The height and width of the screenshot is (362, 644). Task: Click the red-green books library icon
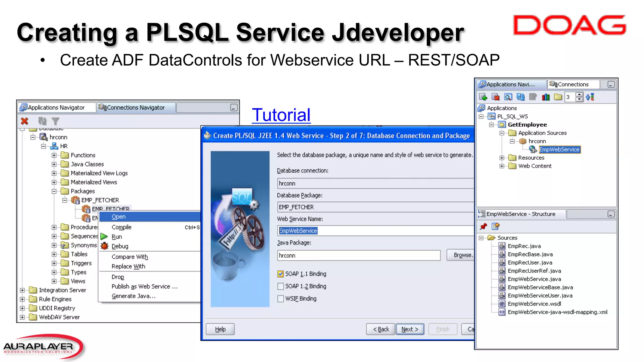click(x=546, y=97)
